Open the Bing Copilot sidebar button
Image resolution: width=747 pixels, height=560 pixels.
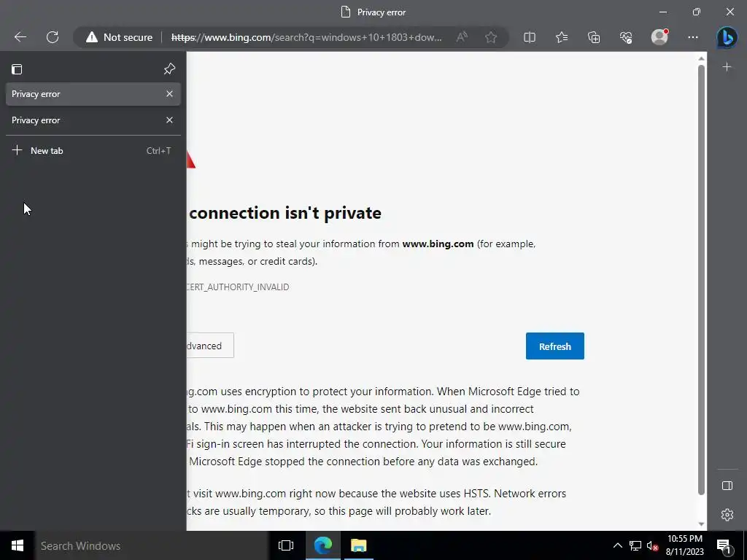(x=727, y=38)
